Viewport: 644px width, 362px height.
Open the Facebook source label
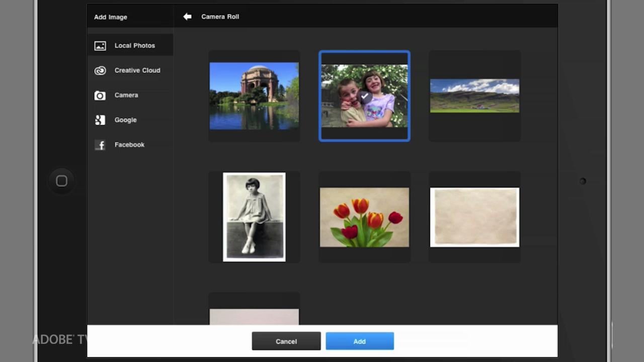click(x=129, y=145)
